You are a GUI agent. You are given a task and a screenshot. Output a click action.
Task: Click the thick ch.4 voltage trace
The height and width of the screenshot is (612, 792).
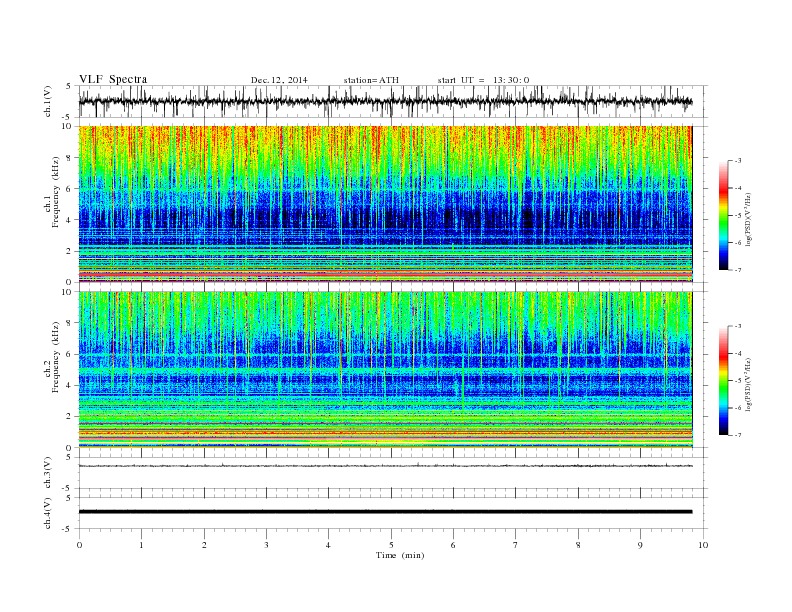tap(385, 512)
